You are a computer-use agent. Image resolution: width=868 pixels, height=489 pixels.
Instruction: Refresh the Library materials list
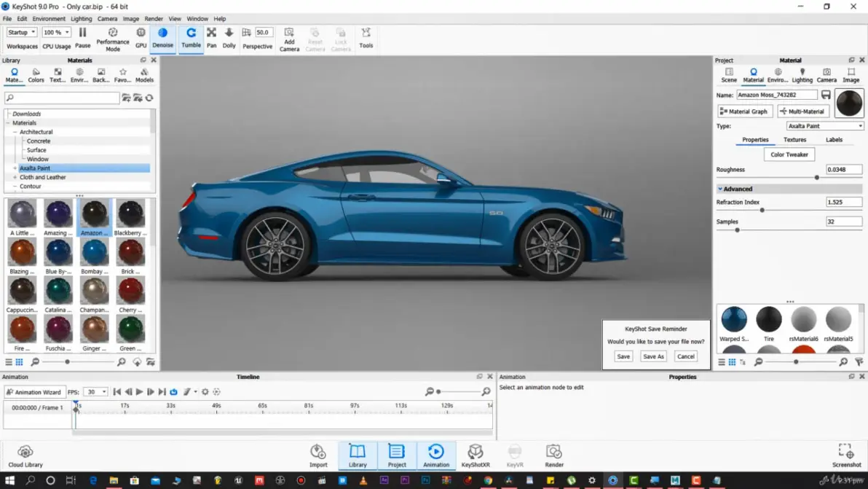149,98
